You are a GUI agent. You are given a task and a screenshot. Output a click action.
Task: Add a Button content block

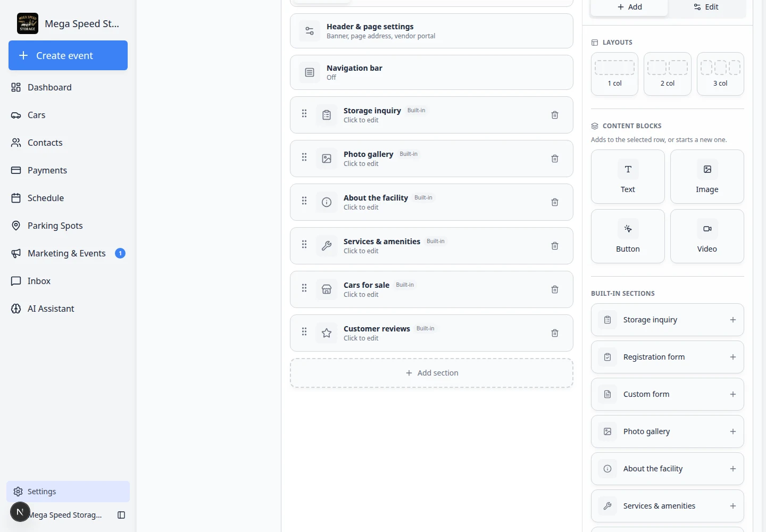pyautogui.click(x=628, y=236)
